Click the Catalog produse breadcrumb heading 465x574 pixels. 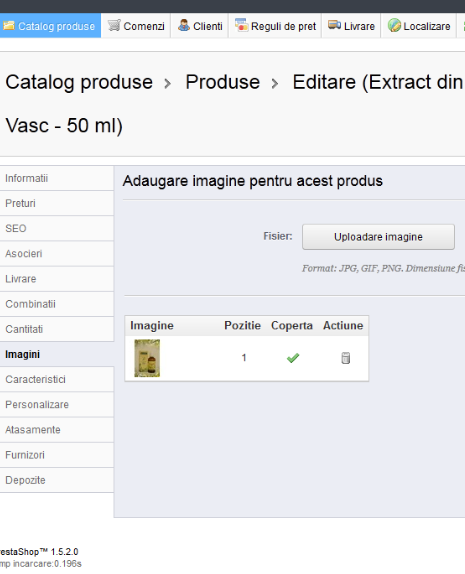pyautogui.click(x=79, y=82)
